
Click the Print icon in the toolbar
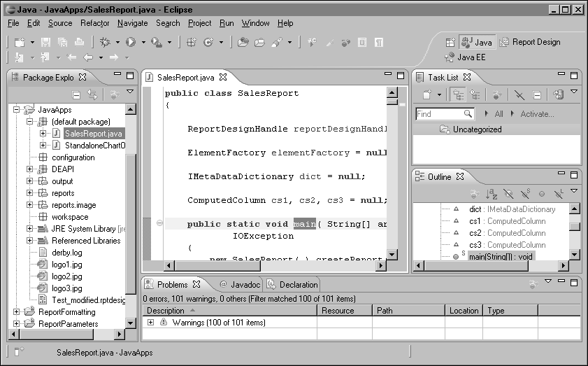point(79,43)
